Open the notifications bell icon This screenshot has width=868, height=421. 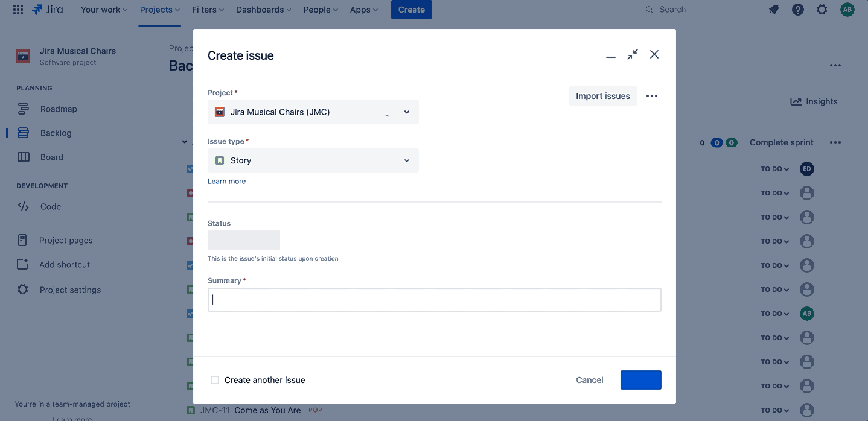click(773, 9)
